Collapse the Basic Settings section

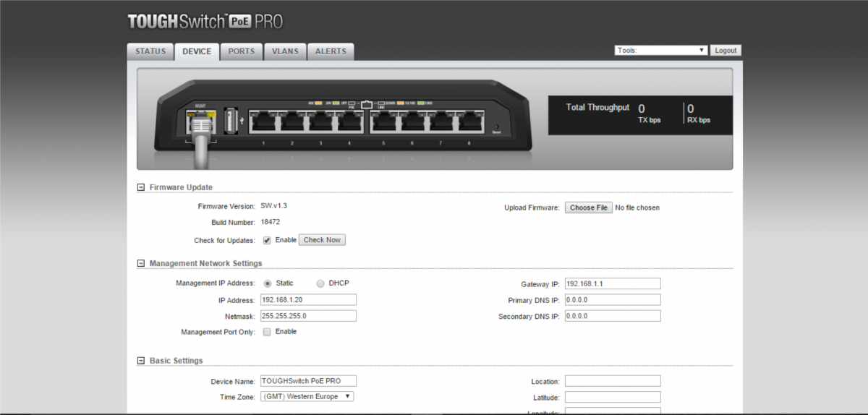141,361
